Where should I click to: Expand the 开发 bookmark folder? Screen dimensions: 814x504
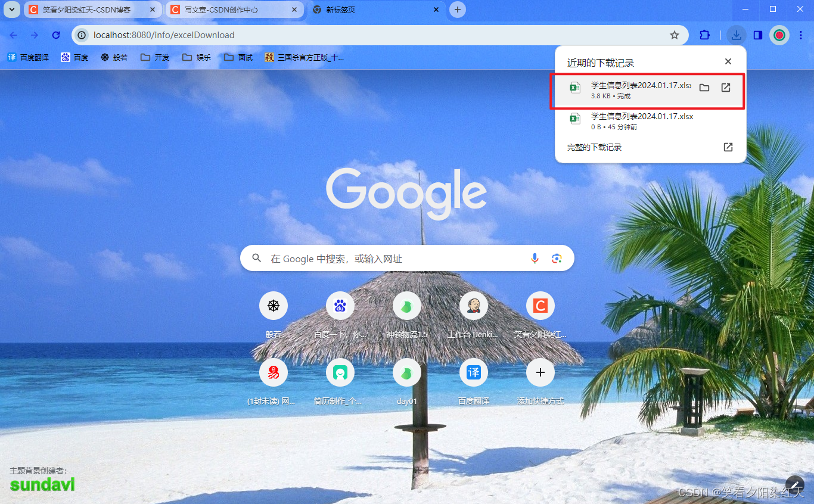tap(155, 57)
